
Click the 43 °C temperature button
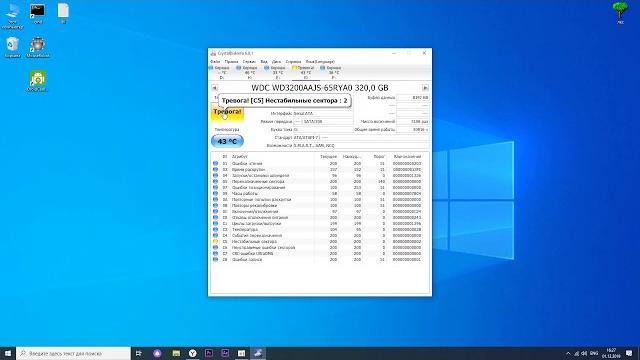pos(227,141)
